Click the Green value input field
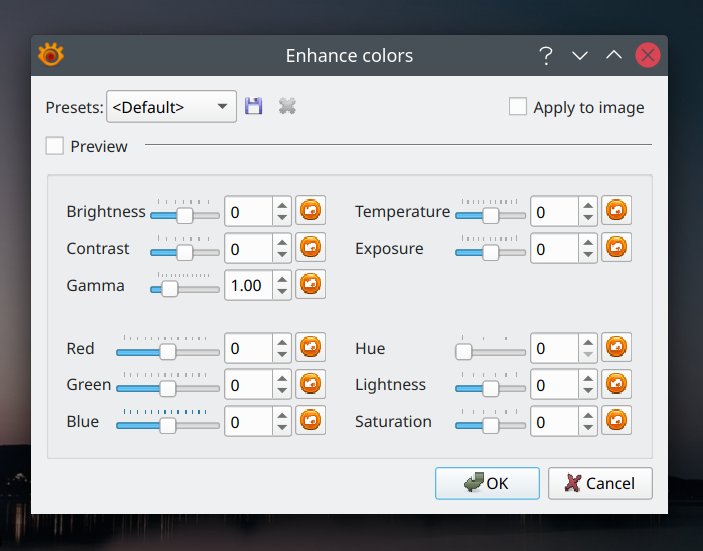Screen dimensions: 703x551 click(249, 385)
